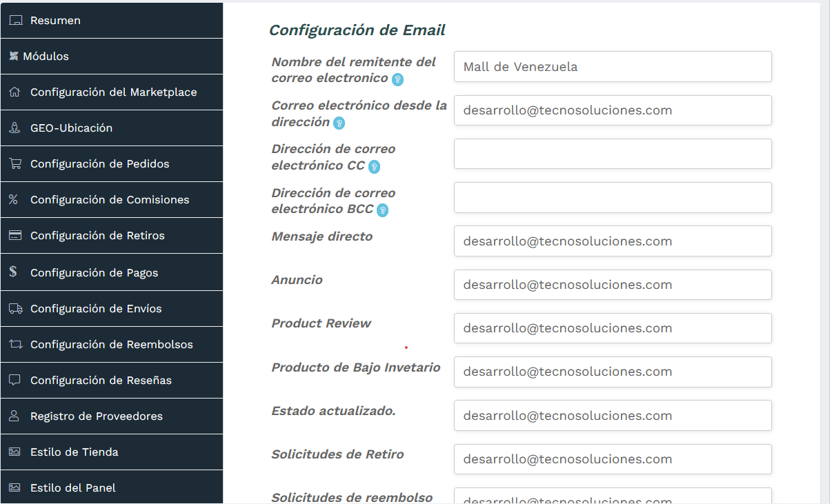Open Configuración de Reseñas
832x504 pixels.
112,380
